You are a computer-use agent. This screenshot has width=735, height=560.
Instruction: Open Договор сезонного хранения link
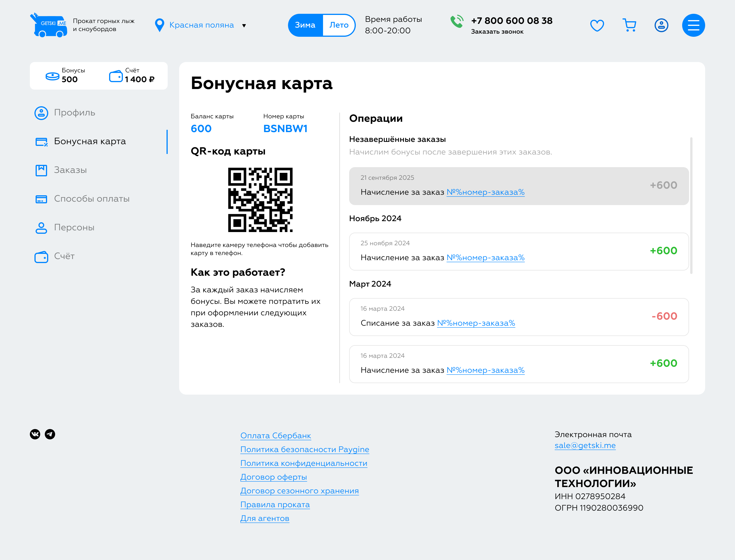299,491
